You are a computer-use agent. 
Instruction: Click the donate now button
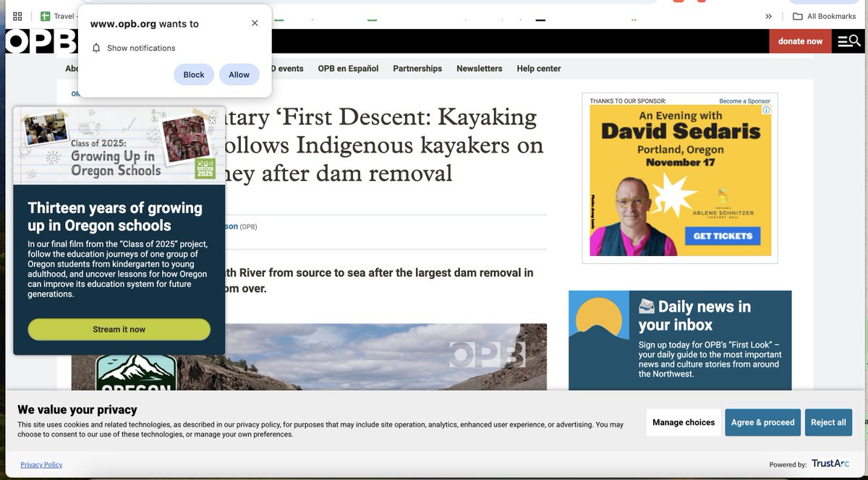click(800, 41)
